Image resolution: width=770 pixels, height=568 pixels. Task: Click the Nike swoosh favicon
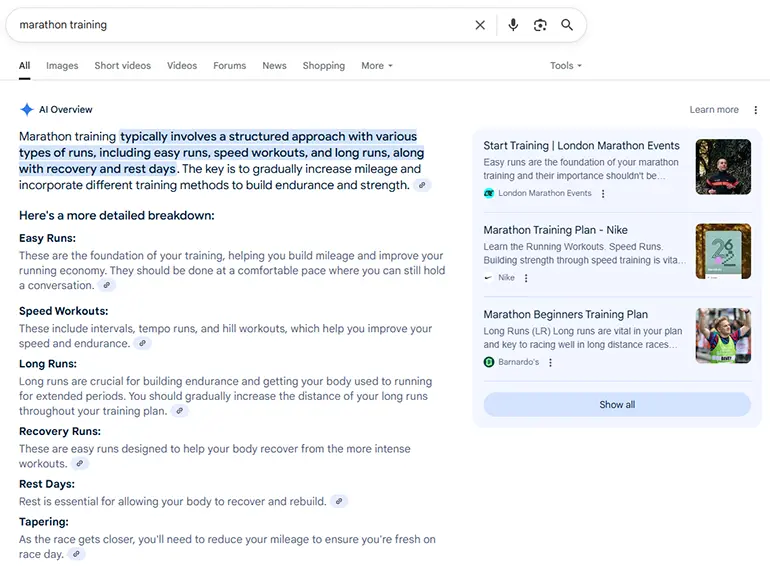[489, 277]
